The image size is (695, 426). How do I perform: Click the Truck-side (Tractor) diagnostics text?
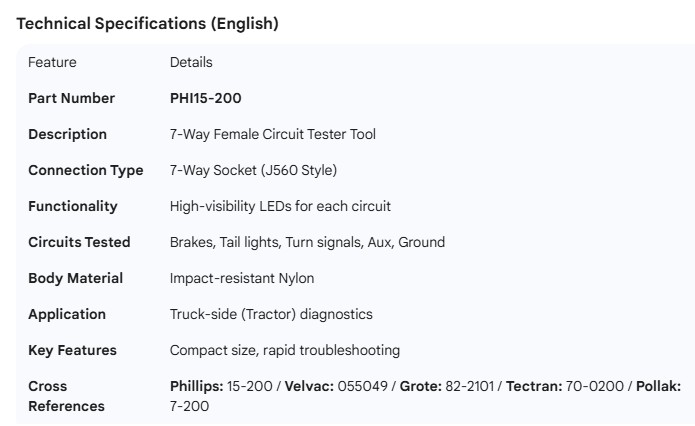tap(271, 314)
